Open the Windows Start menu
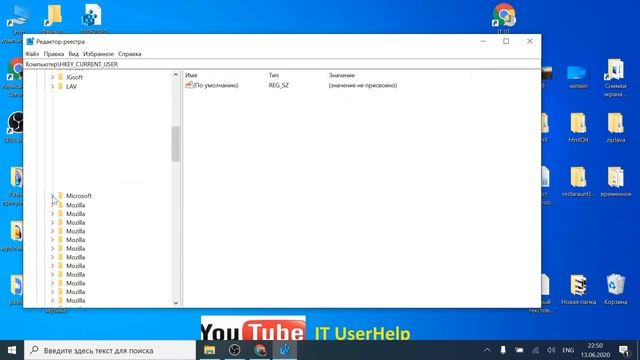640x360 pixels. pos(12,350)
